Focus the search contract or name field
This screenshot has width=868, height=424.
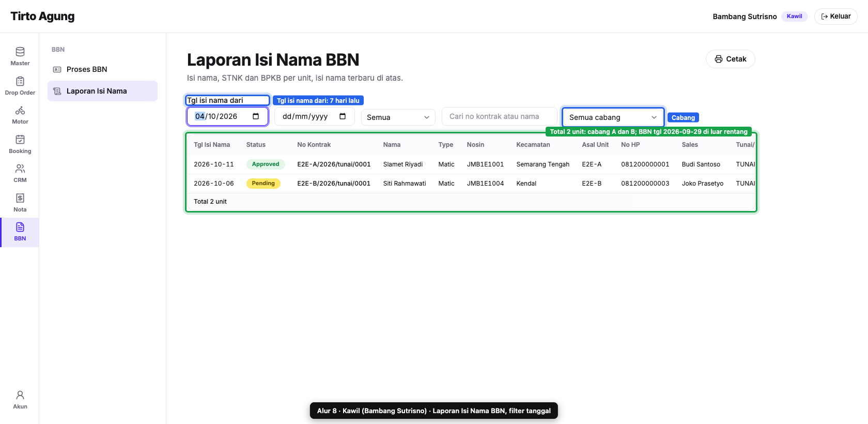500,116
